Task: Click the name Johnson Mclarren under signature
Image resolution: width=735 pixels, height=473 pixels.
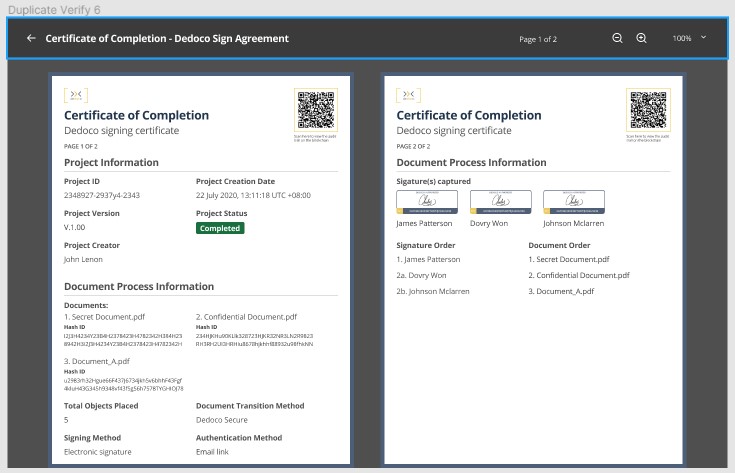Action: point(574,224)
